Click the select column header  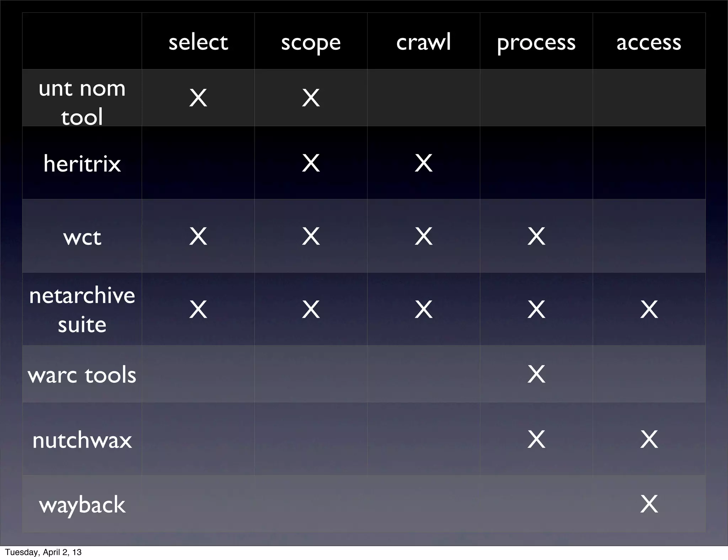[x=198, y=42]
